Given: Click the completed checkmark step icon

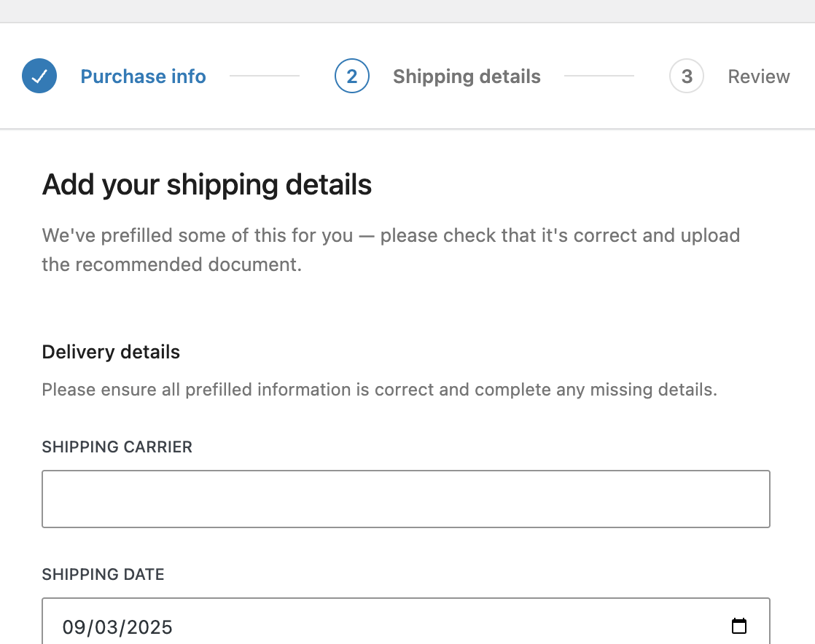Looking at the screenshot, I should [39, 76].
